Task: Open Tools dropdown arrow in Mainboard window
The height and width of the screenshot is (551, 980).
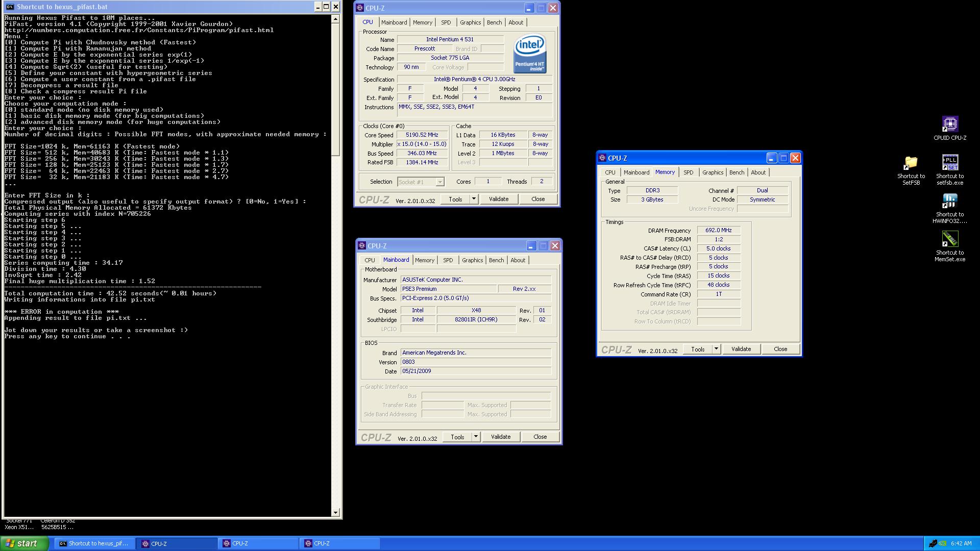Action: pos(476,437)
